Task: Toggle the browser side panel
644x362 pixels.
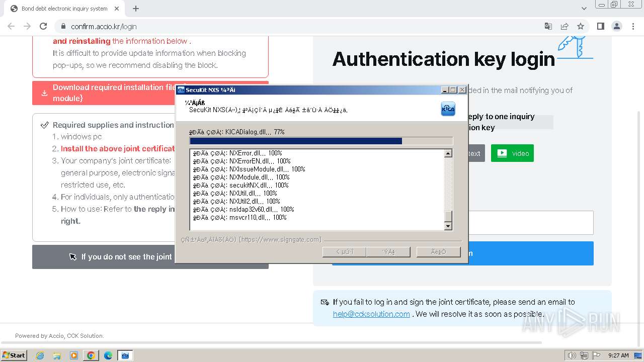Action: pos(601,26)
